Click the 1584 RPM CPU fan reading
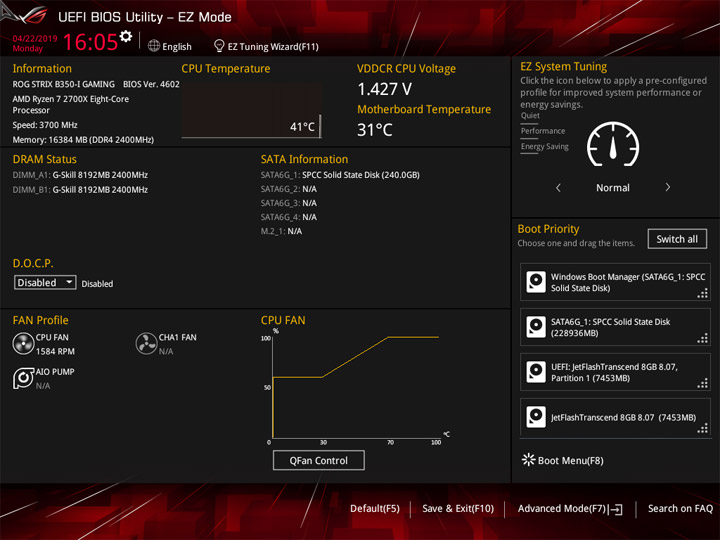The width and height of the screenshot is (720, 540). click(55, 352)
